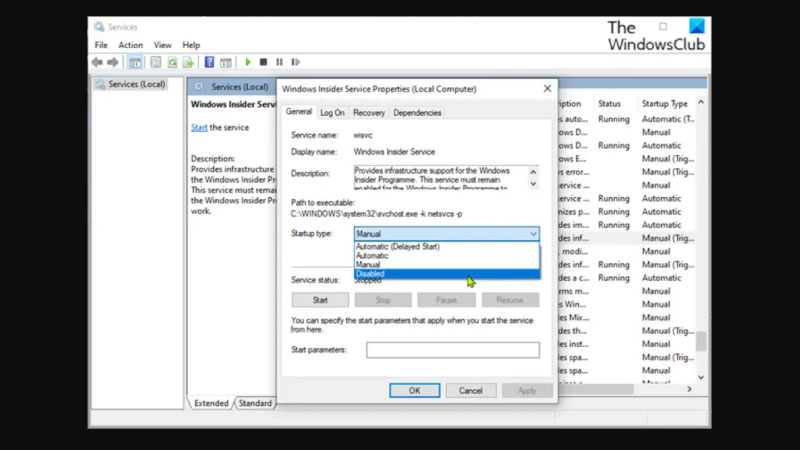Screen dimensions: 800x450
Task: Collapse the Startup type combo box arrow
Action: 532,233
